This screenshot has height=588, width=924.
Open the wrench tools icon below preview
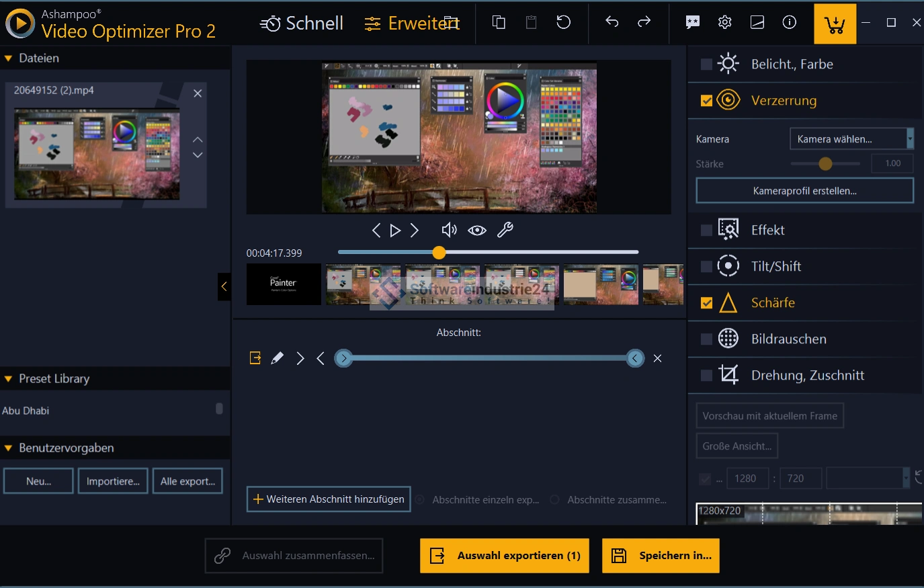[x=505, y=230]
